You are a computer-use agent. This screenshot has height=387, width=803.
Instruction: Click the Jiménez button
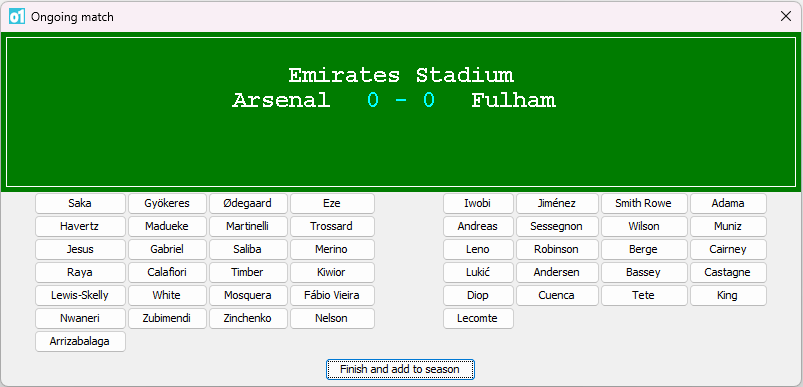tap(557, 203)
